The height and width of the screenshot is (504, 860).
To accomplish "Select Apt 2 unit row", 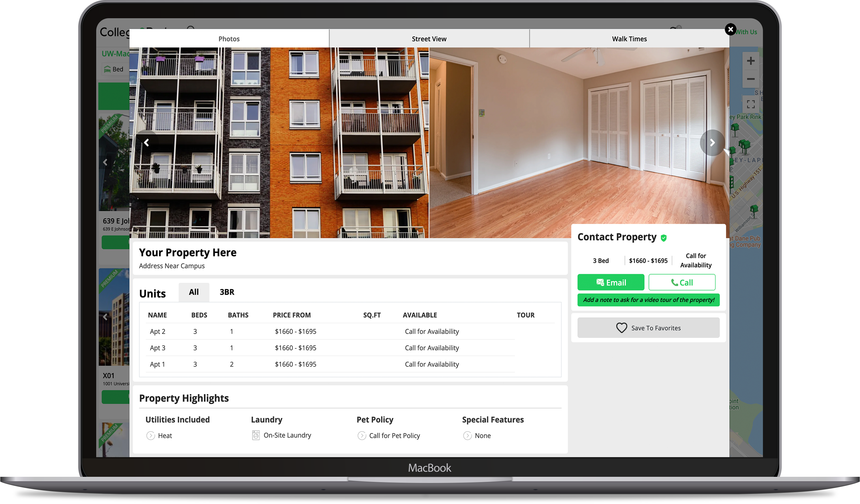I will (157, 331).
